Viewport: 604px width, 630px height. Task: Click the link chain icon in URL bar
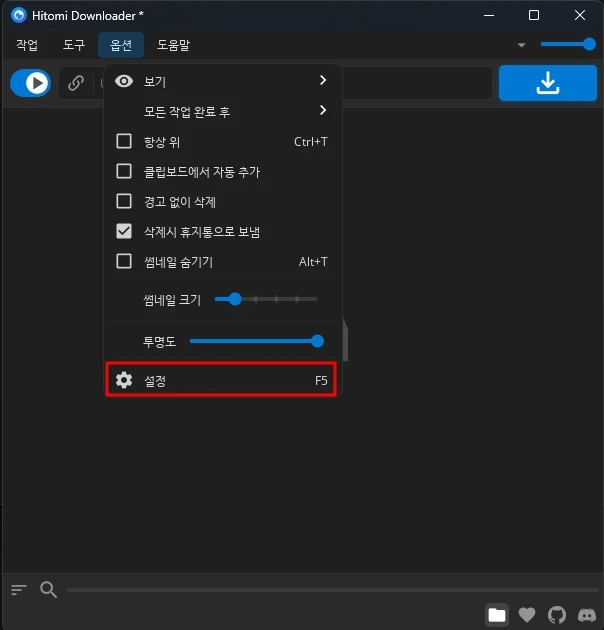pos(76,83)
